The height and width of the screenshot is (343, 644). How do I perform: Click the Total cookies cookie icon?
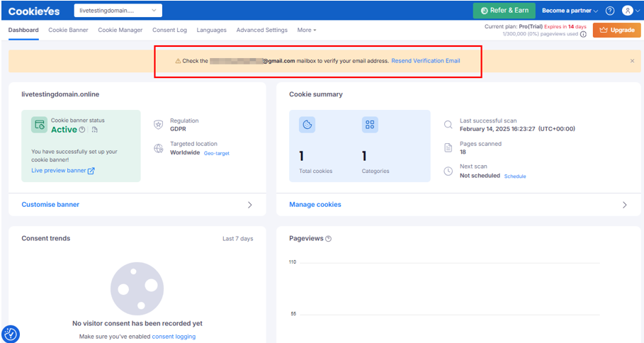[307, 125]
